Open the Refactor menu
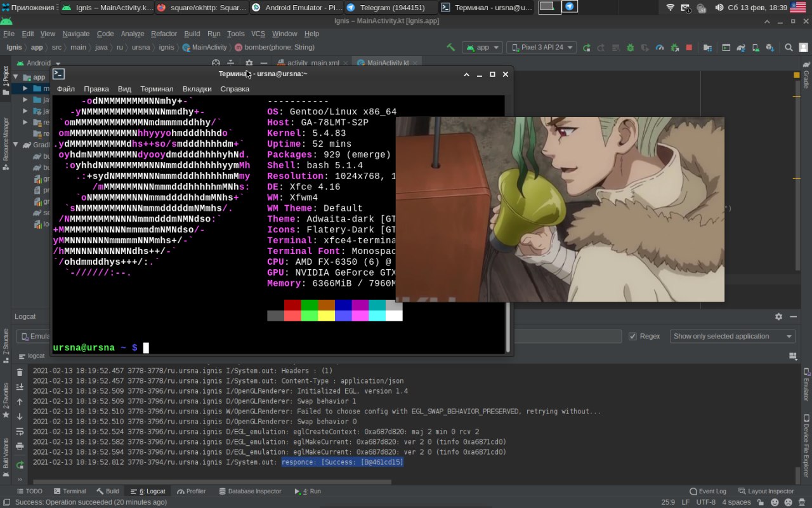Viewport: 812px width, 508px height. (x=164, y=34)
